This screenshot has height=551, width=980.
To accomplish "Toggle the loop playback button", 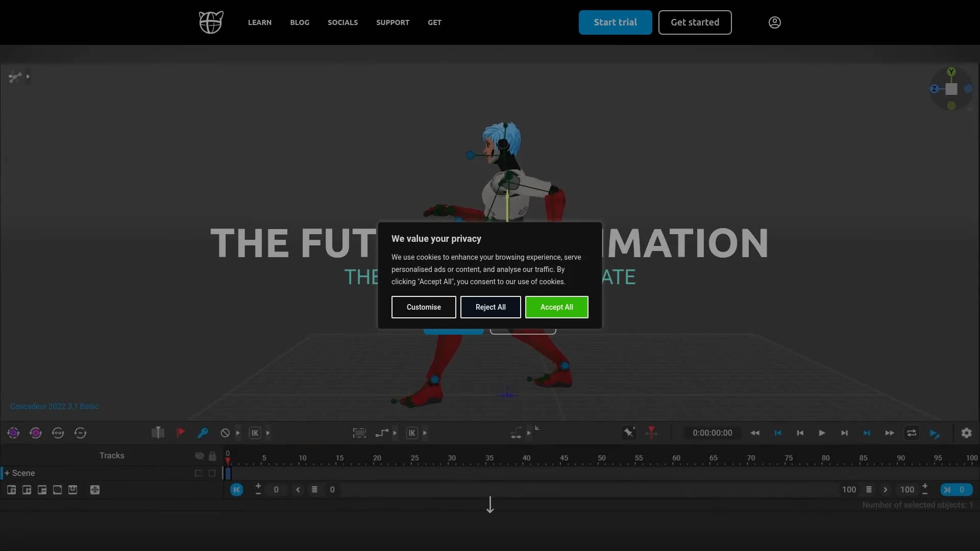I will (912, 433).
